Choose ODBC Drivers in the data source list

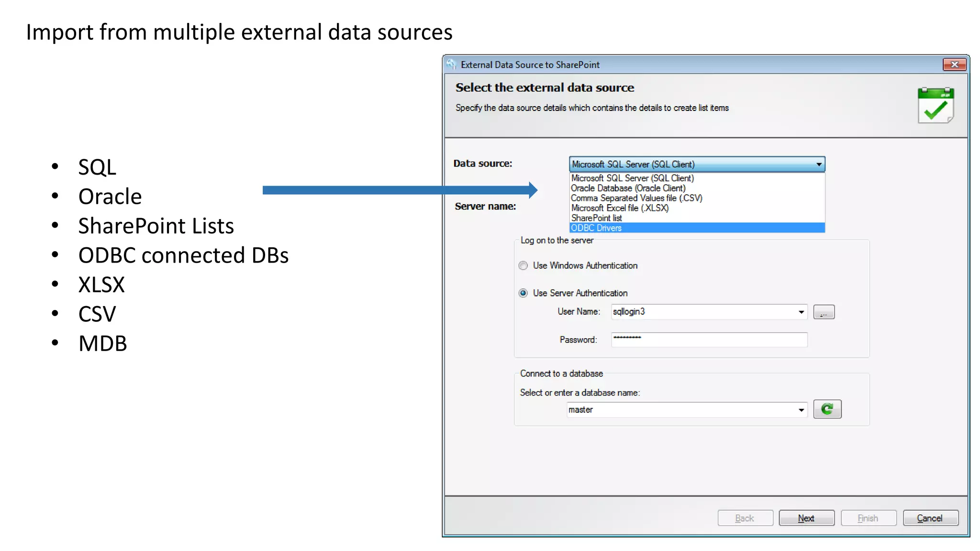coord(596,228)
